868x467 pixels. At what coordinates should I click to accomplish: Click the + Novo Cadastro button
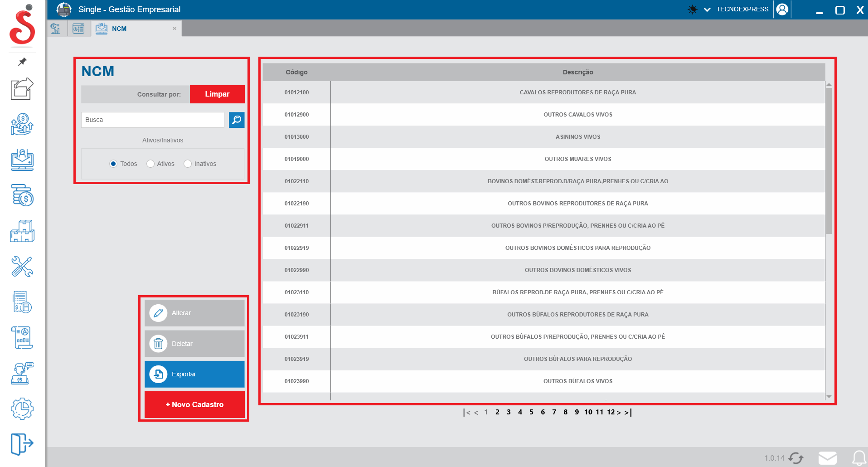[x=194, y=404]
